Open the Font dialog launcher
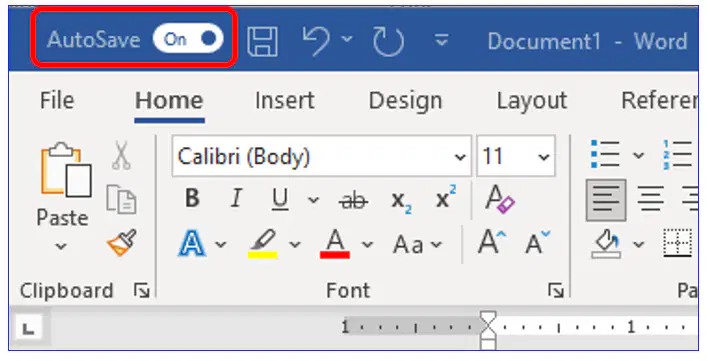707x361 pixels. [556, 291]
